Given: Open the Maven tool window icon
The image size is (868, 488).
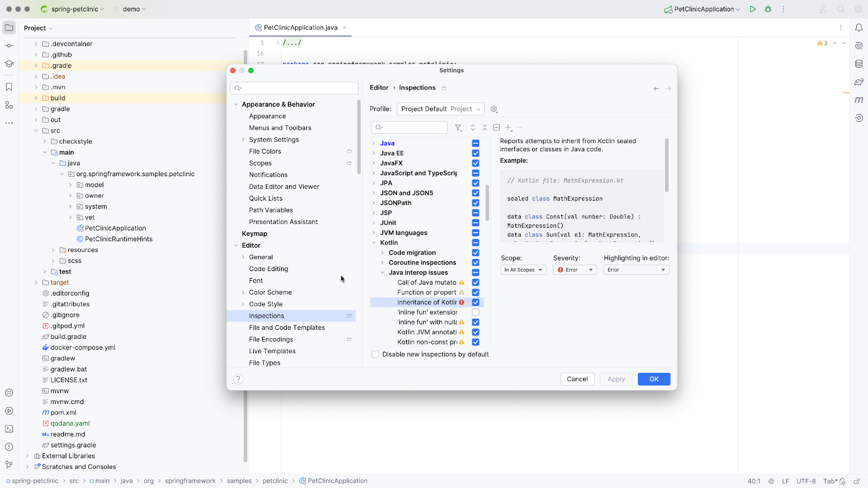Looking at the screenshot, I should click(859, 100).
